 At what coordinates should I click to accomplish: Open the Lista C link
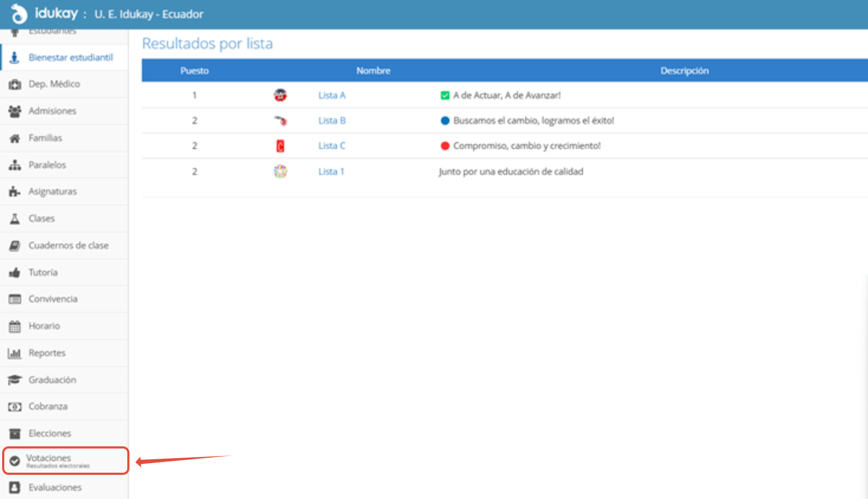pyautogui.click(x=331, y=146)
